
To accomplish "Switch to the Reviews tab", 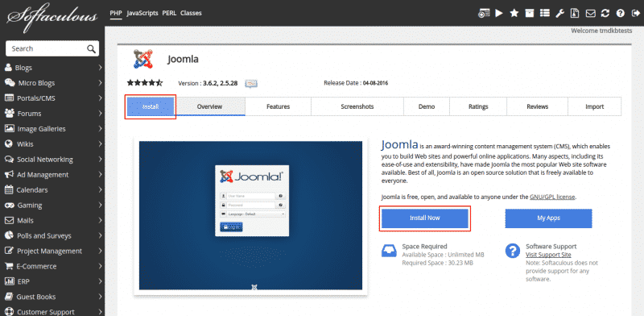I will 537,106.
